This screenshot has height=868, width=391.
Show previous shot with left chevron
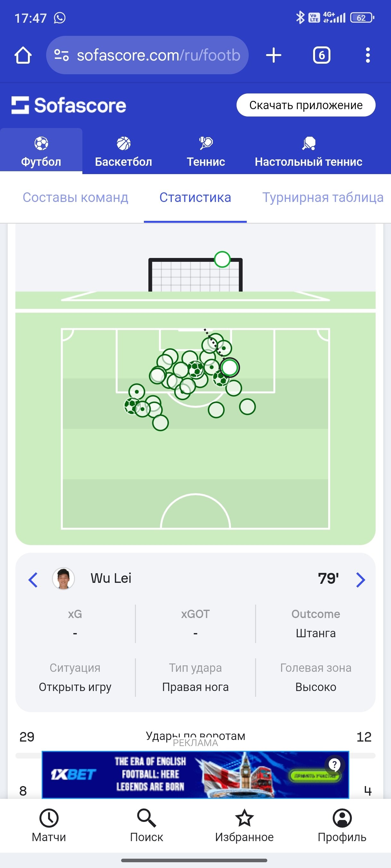click(x=33, y=580)
